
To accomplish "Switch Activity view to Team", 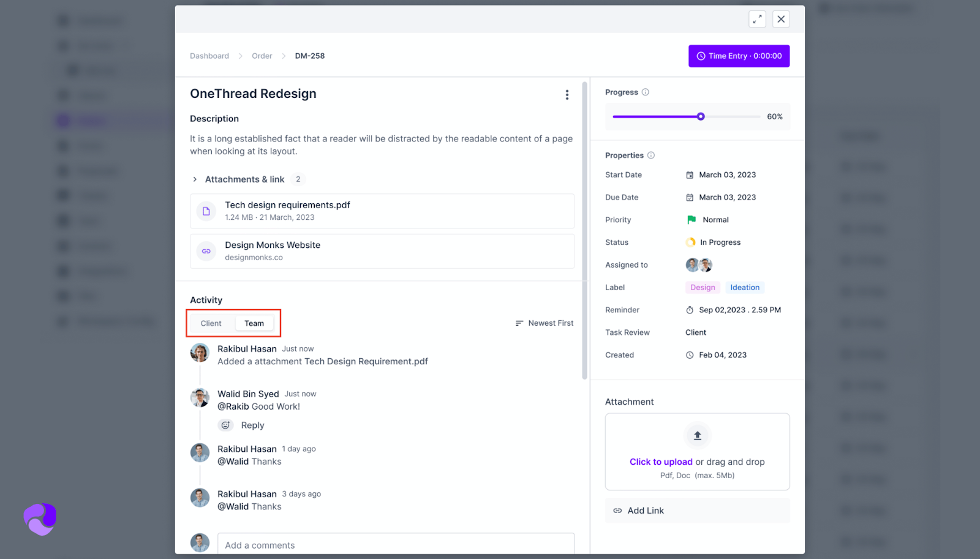I will point(254,324).
